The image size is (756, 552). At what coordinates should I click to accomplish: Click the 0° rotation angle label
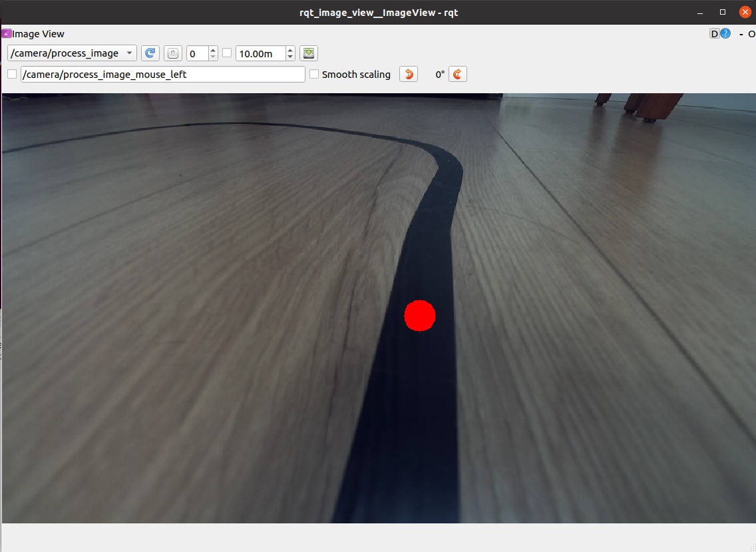point(440,75)
